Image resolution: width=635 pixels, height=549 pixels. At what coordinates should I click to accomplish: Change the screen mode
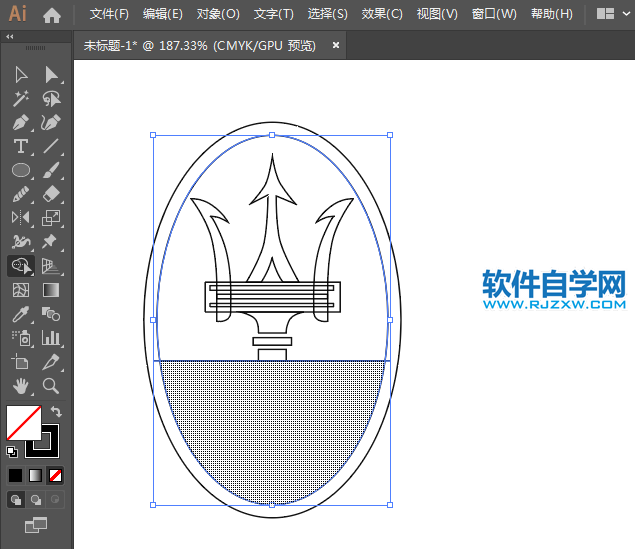tap(36, 525)
